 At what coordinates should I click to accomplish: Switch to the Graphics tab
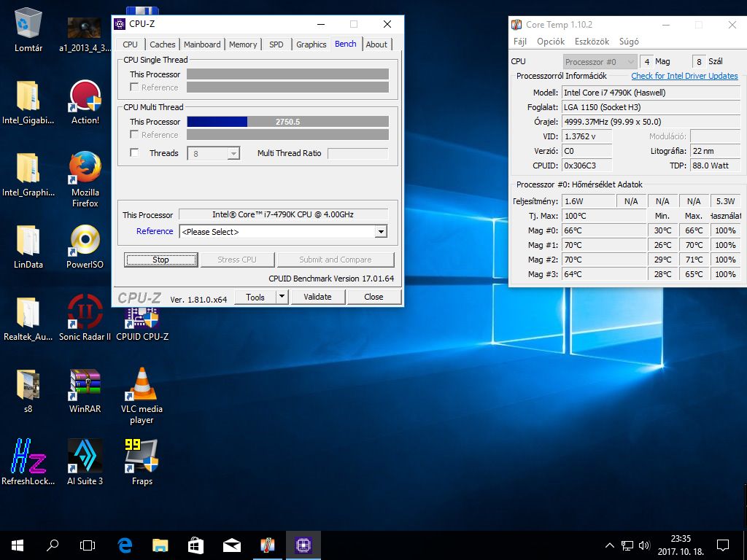coord(311,44)
